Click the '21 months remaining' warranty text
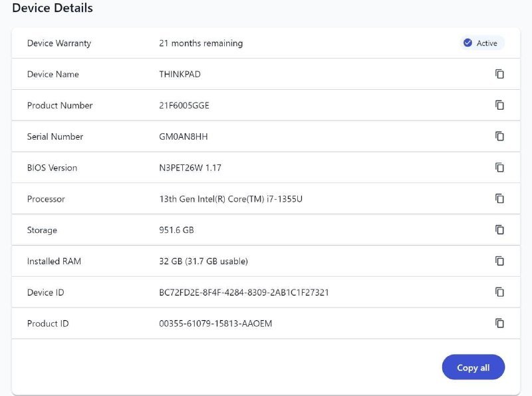This screenshot has height=396, width=532. (x=201, y=43)
